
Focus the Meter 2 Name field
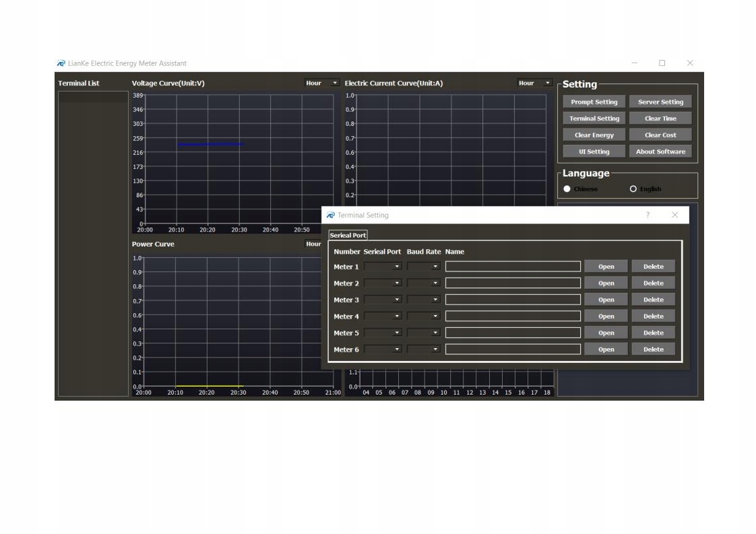tap(513, 283)
